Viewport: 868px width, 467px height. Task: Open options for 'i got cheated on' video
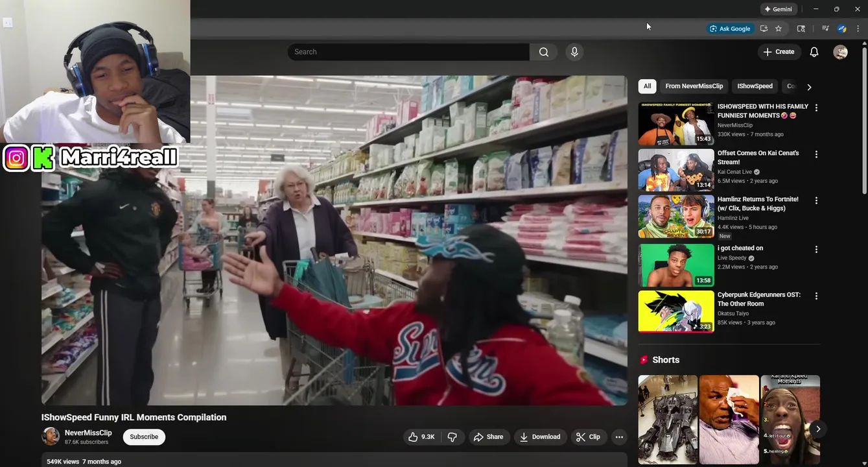816,249
